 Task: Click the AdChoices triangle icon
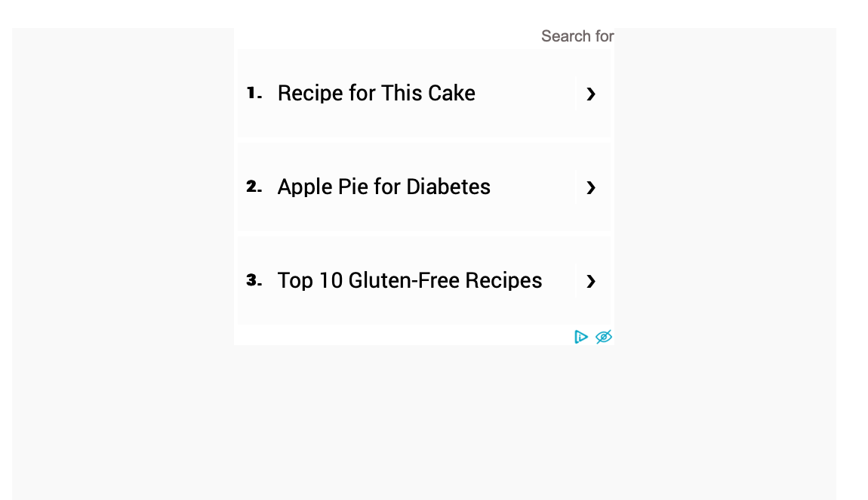point(580,337)
